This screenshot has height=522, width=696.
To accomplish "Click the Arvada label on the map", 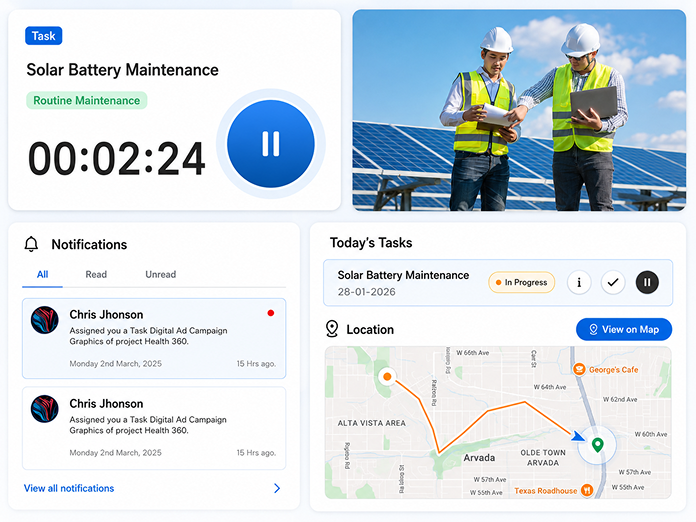I will pyautogui.click(x=479, y=458).
